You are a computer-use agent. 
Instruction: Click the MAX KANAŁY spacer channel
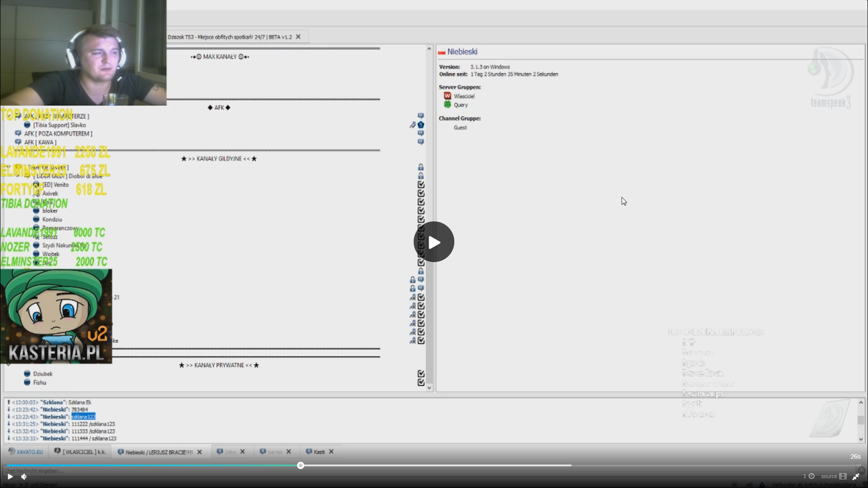coord(220,57)
